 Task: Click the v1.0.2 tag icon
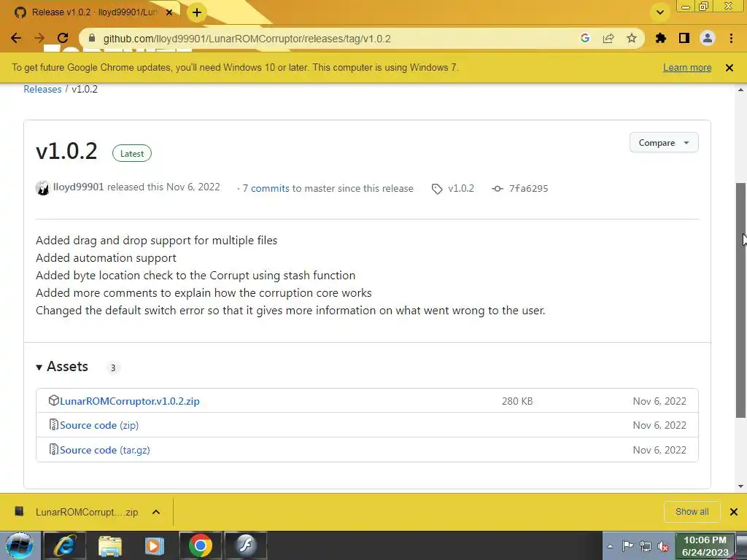click(437, 189)
